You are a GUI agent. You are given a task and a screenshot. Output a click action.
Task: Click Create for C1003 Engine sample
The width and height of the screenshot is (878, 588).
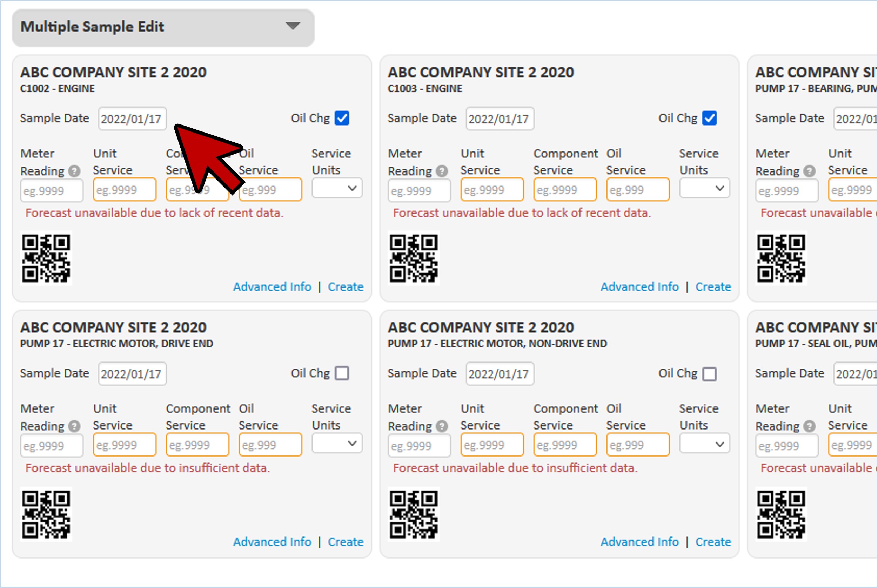click(x=713, y=287)
